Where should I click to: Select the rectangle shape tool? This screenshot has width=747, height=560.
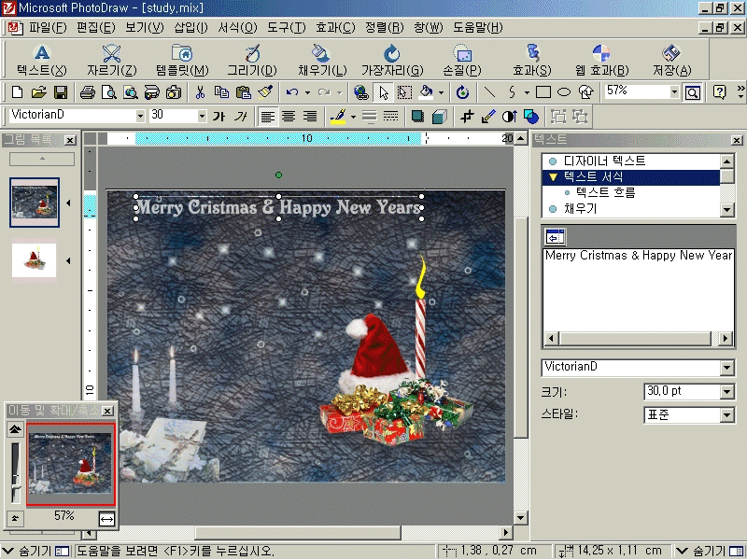tap(543, 91)
